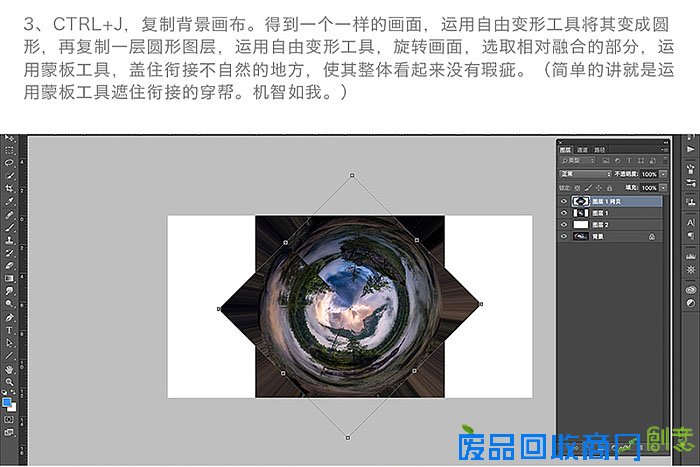The width and height of the screenshot is (700, 467).
Task: Open the Layers panel flyout menu
Action: click(664, 150)
